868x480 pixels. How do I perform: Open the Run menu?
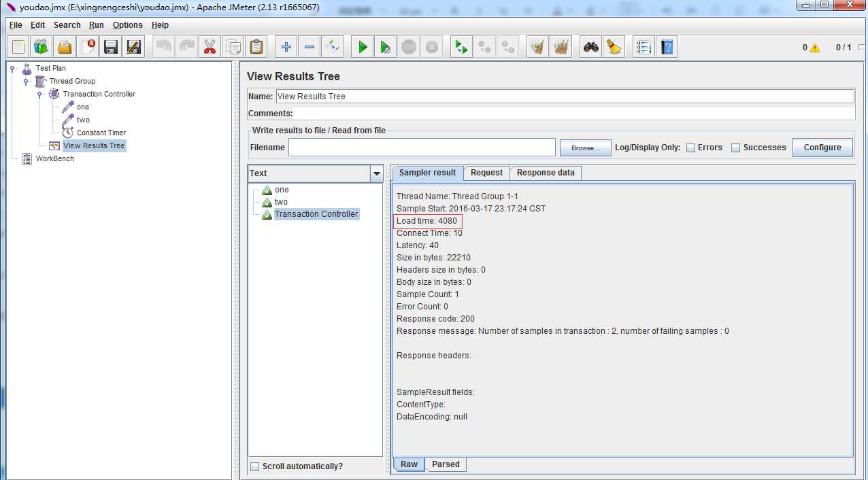click(x=97, y=25)
